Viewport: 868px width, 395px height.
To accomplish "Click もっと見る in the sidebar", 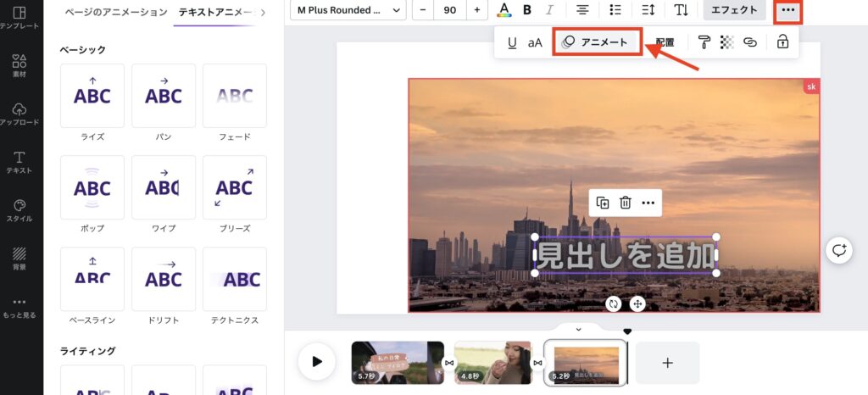I will (20, 308).
